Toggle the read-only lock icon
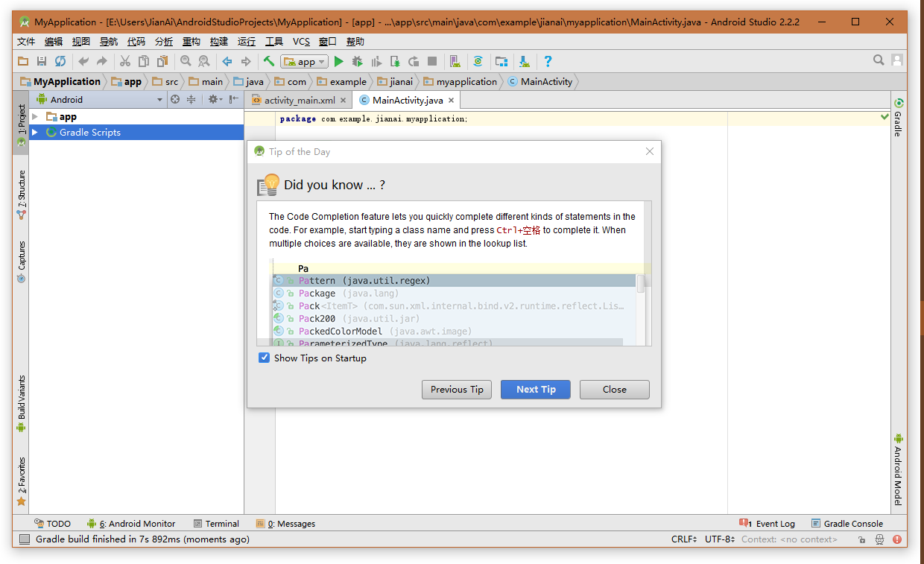 click(x=863, y=539)
